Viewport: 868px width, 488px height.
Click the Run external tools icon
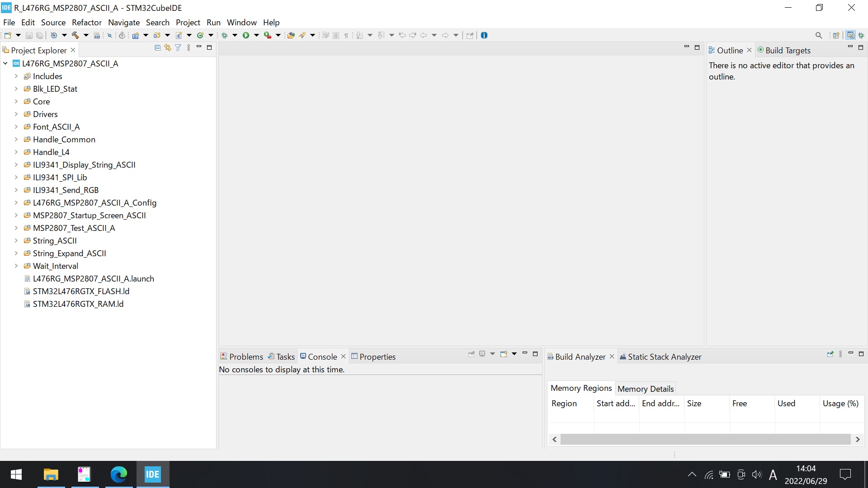[268, 35]
